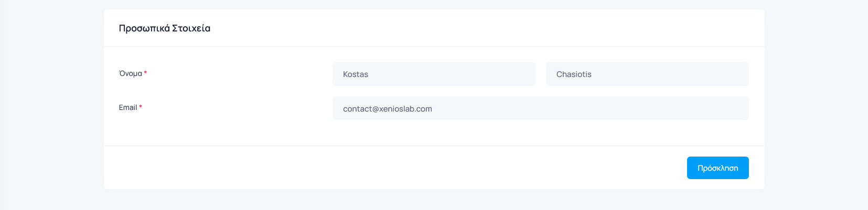
Task: Click the Όνομα field label
Action: (x=131, y=73)
